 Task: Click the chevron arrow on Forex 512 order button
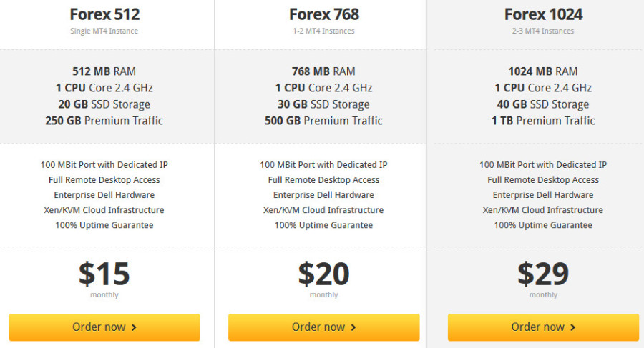134,327
